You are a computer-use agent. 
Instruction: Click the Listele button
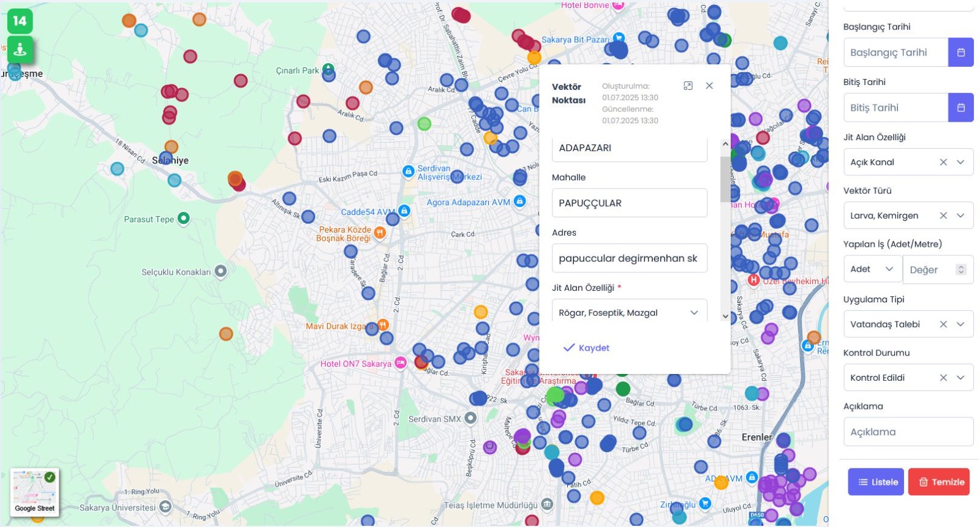click(876, 482)
